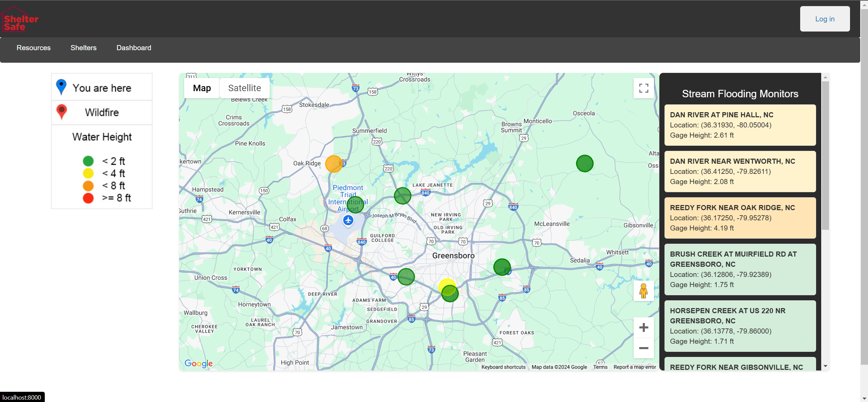Open the Dashboard page

[x=134, y=48]
